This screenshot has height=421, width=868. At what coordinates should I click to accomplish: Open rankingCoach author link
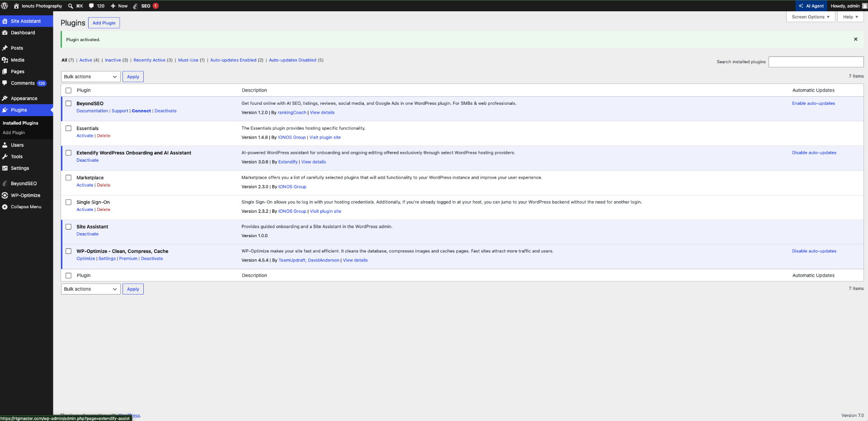(292, 113)
